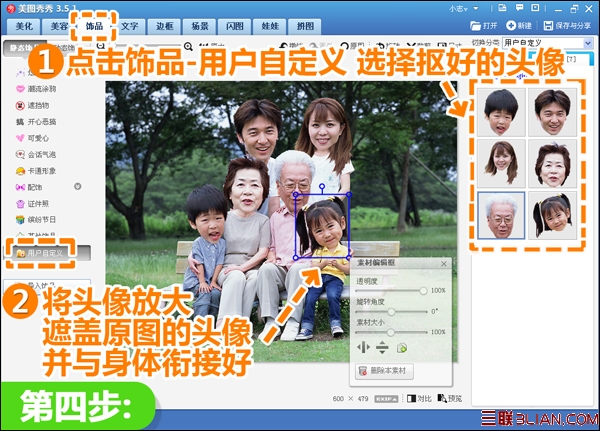Click the square menu icon in title bar
The width and height of the screenshot is (600, 431).
click(536, 8)
